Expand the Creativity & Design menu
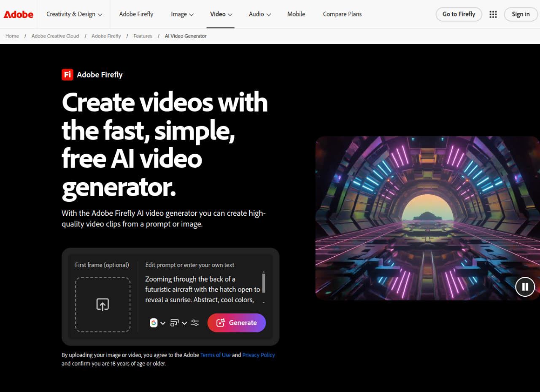Screen dimensions: 540x392 74,14
